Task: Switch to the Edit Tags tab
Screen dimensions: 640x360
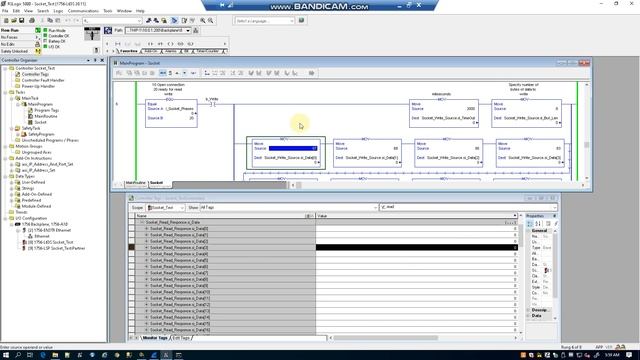Action: click(x=181, y=338)
